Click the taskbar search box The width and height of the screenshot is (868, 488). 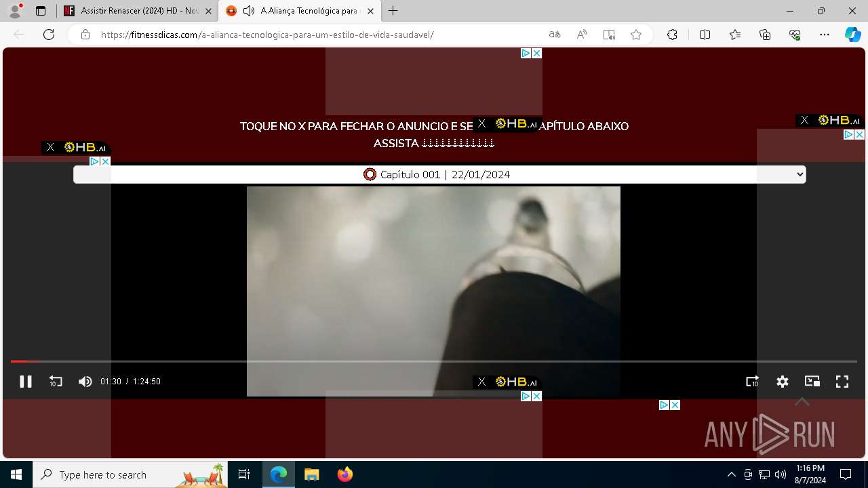[x=130, y=474]
